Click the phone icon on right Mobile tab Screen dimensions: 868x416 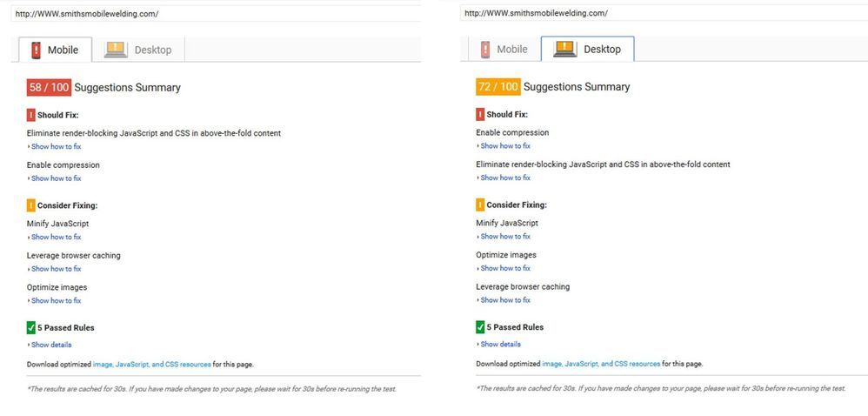pos(485,50)
